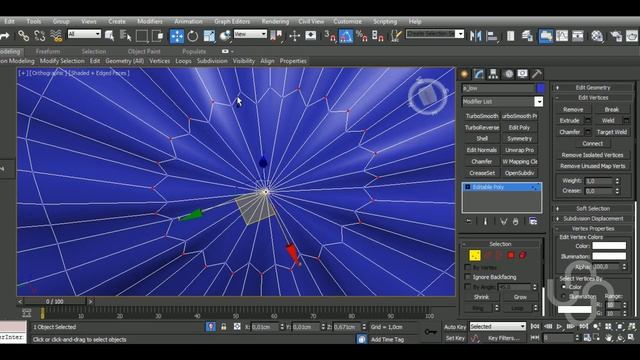Collapse the Edit Vertices rollout
The width and height of the screenshot is (640, 360).
593,98
